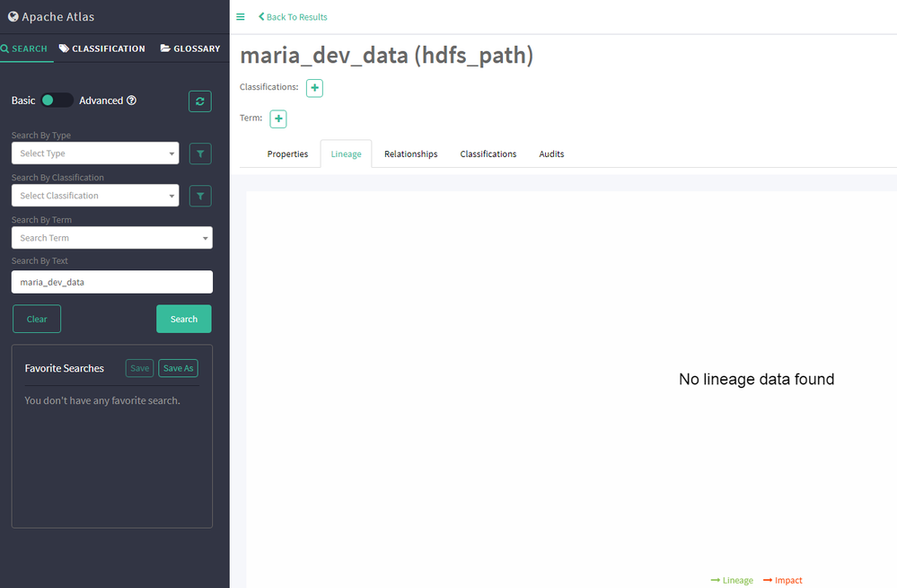Viewport: 897px width, 588px height.
Task: Switch to the Classification sidebar tab
Action: [102, 48]
